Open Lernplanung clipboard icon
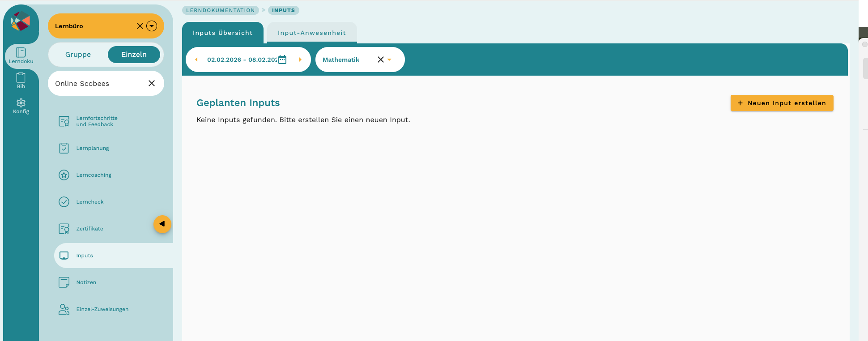The height and width of the screenshot is (341, 868). (x=64, y=148)
